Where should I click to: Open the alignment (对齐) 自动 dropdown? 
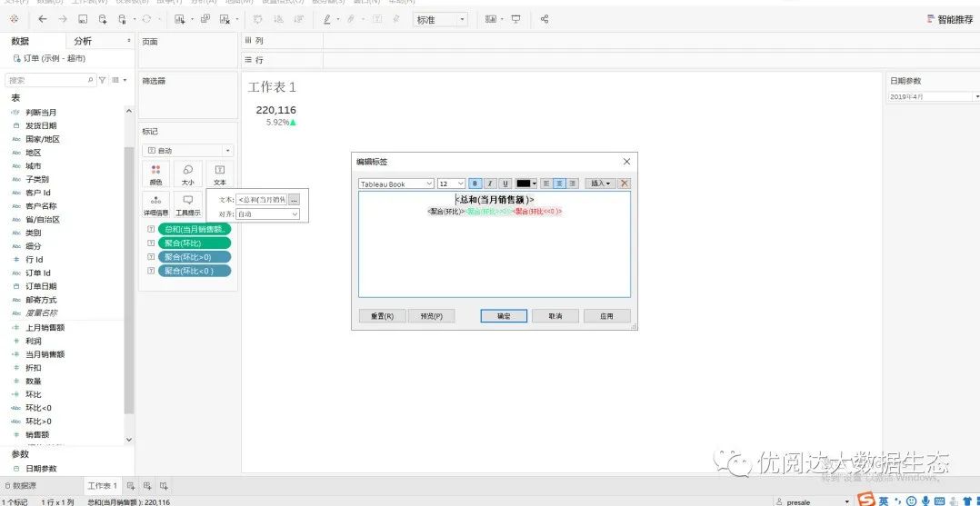click(x=267, y=213)
